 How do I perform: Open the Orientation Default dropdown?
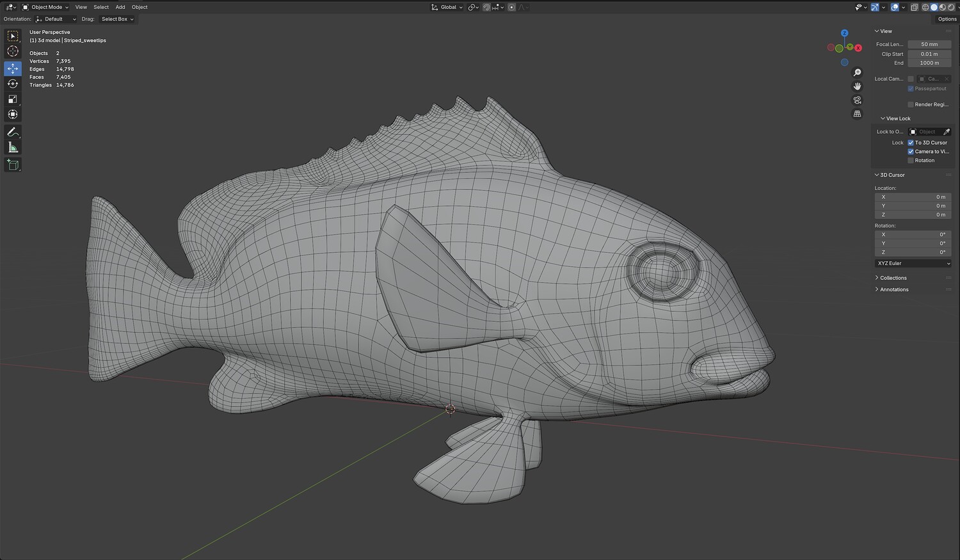(x=56, y=19)
